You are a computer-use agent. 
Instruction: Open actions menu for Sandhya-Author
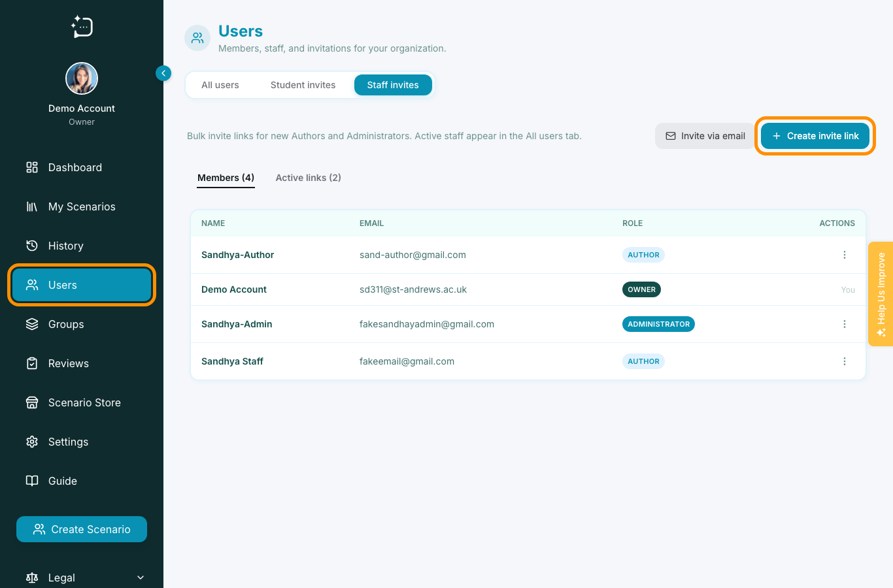coord(845,255)
